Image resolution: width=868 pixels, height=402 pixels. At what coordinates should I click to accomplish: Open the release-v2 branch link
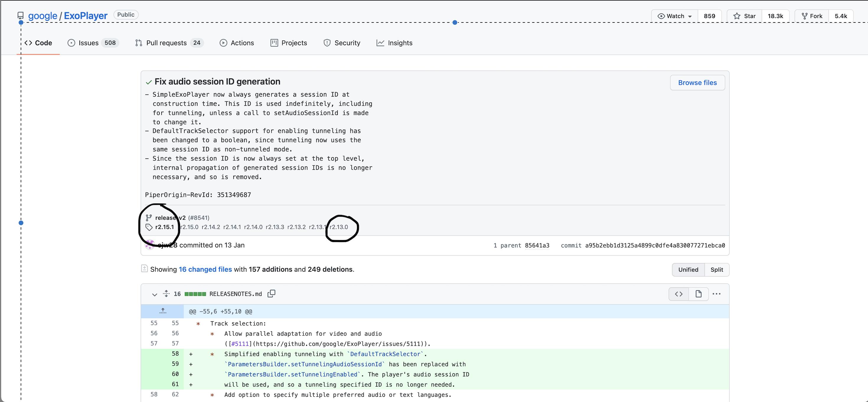coord(170,218)
